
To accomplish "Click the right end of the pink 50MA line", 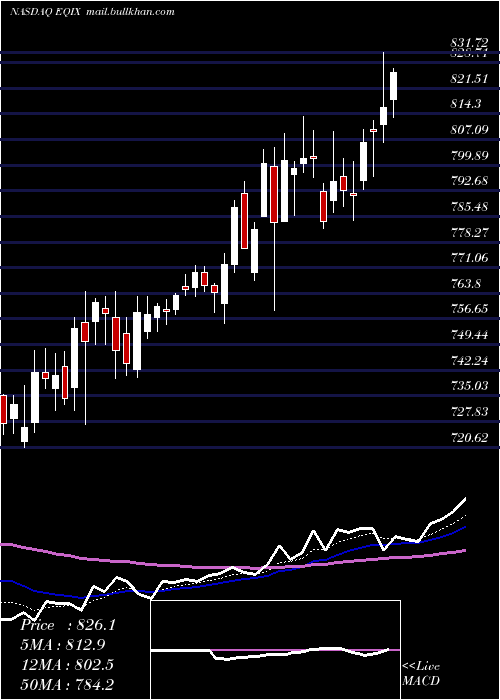I will click(x=465, y=550).
